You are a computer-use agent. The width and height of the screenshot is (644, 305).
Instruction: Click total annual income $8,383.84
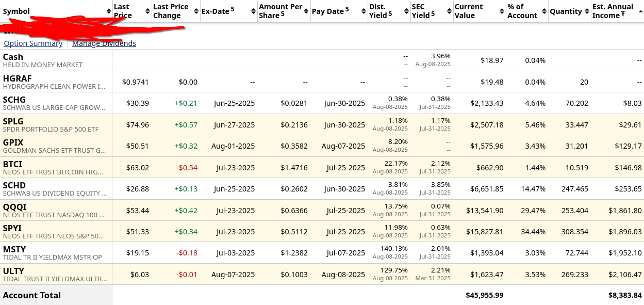click(x=625, y=296)
